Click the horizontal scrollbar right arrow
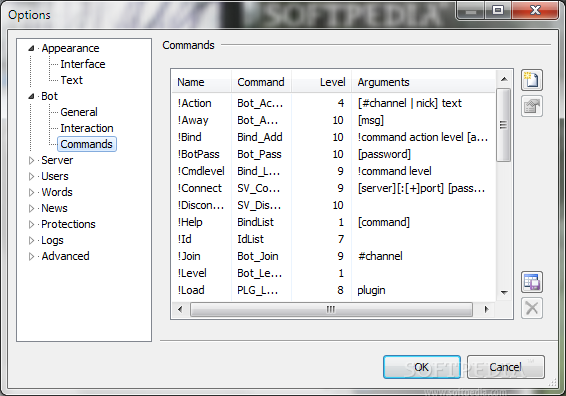Image resolution: width=566 pixels, height=396 pixels. coord(486,309)
